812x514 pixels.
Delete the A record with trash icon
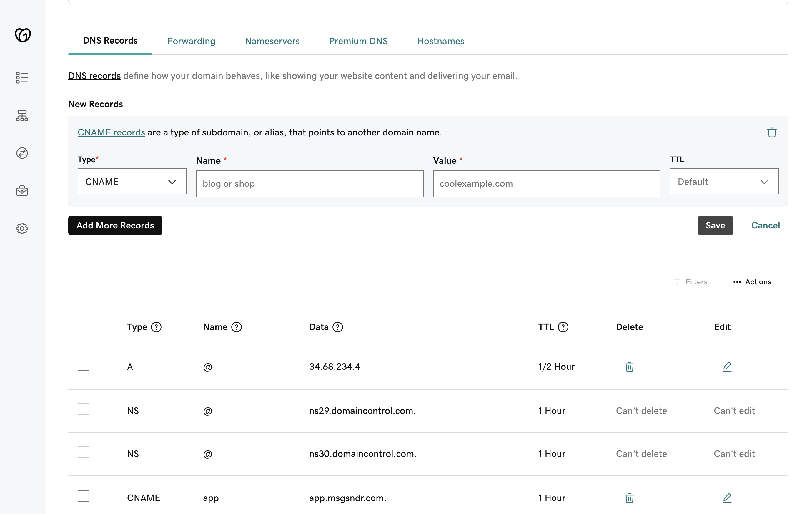629,367
